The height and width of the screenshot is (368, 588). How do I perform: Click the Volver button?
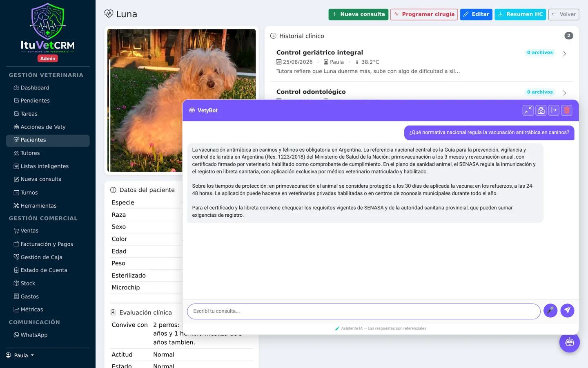tap(563, 14)
